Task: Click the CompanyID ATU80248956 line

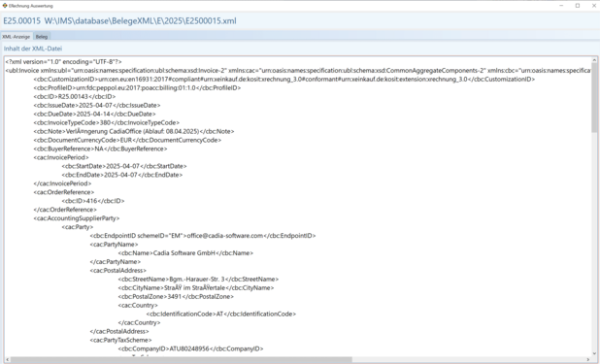Action: pyautogui.click(x=190, y=348)
